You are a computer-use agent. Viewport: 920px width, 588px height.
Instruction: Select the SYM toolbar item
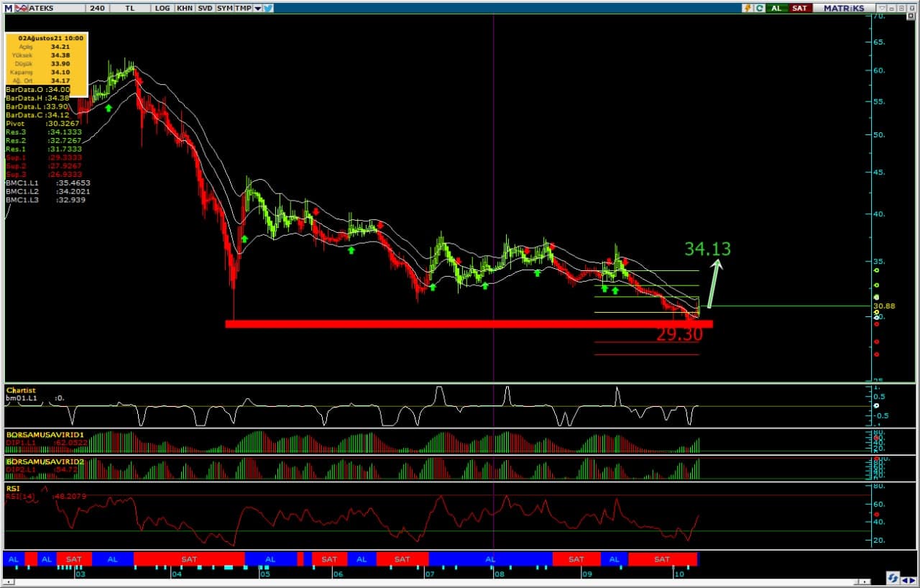[x=224, y=8]
